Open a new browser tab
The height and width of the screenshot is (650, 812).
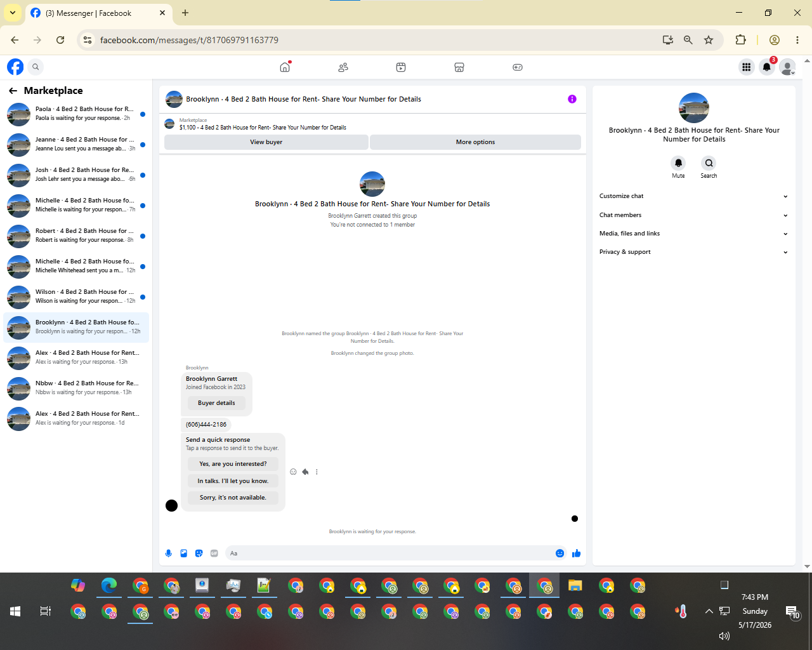[x=185, y=13]
